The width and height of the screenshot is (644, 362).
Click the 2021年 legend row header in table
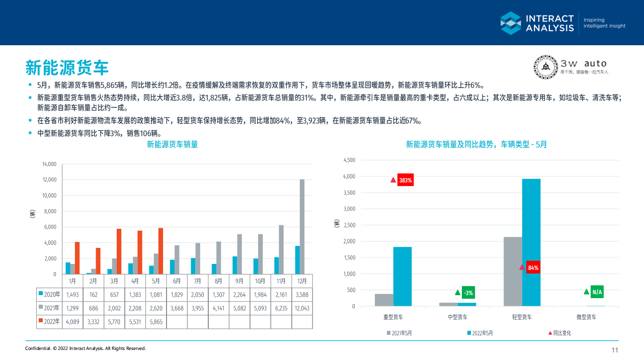coord(49,308)
